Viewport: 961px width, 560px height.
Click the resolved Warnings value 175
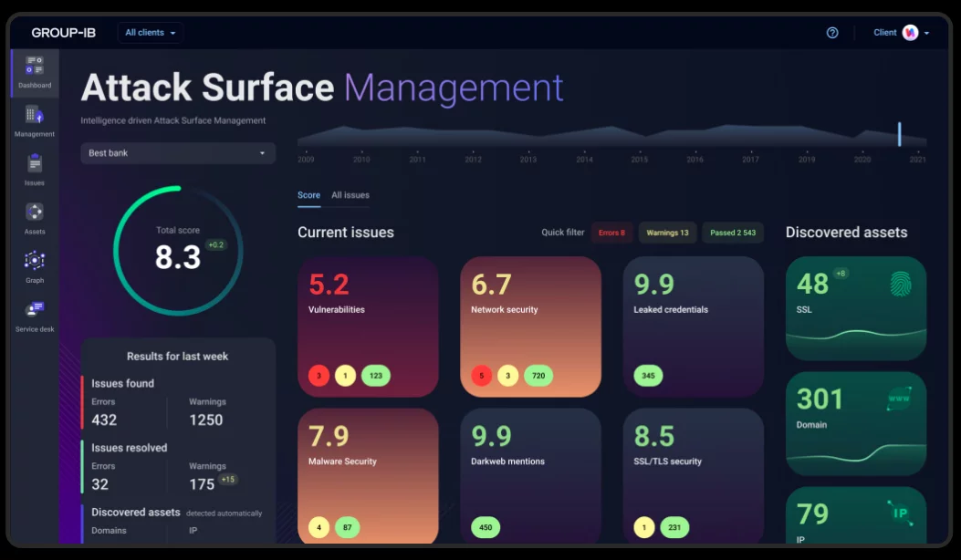coord(202,484)
